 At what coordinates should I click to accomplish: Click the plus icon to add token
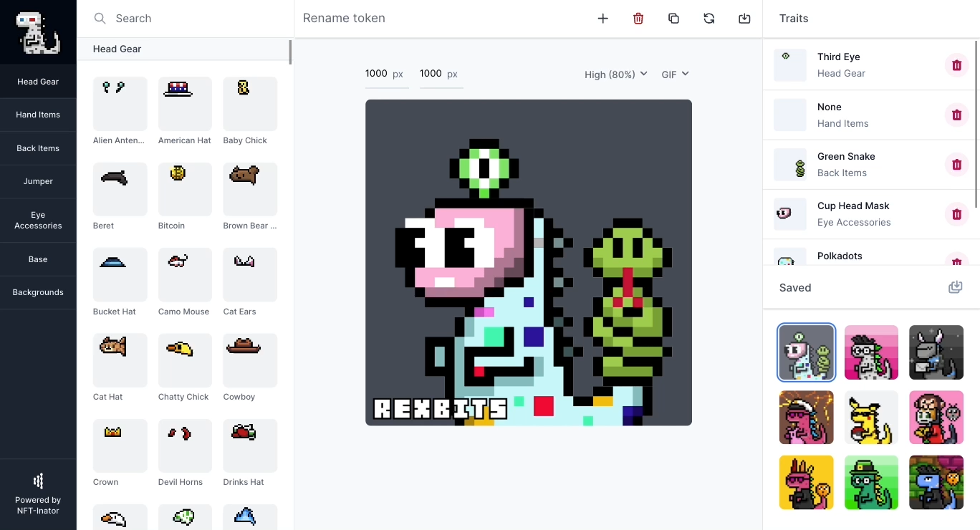point(602,19)
